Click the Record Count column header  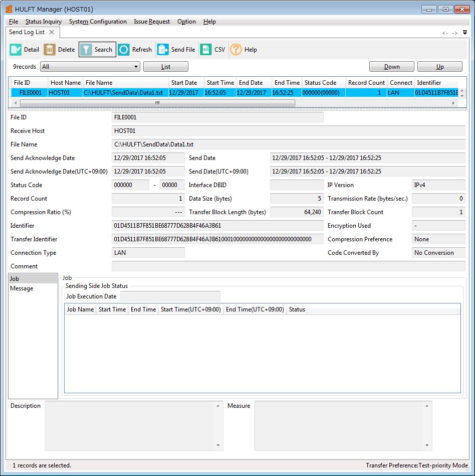(x=366, y=83)
